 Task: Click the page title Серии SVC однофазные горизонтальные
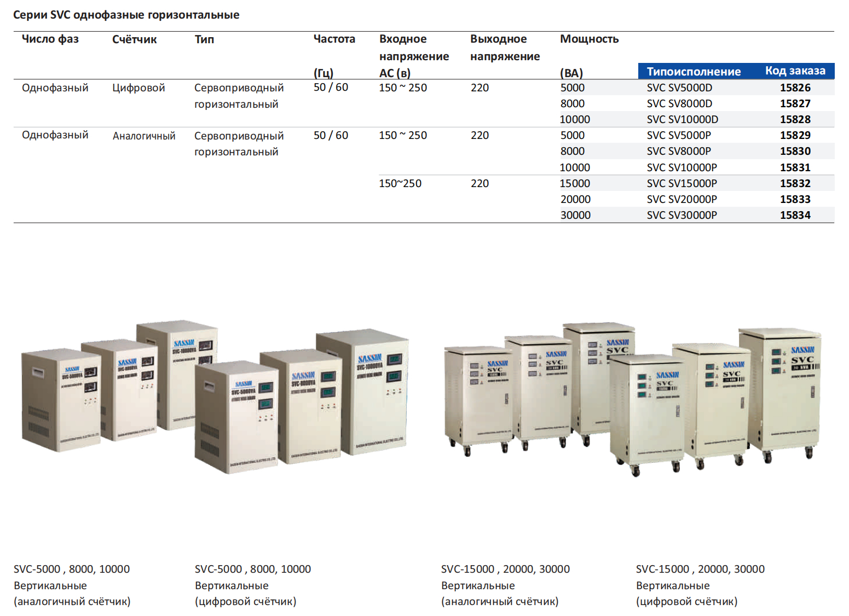pos(126,15)
